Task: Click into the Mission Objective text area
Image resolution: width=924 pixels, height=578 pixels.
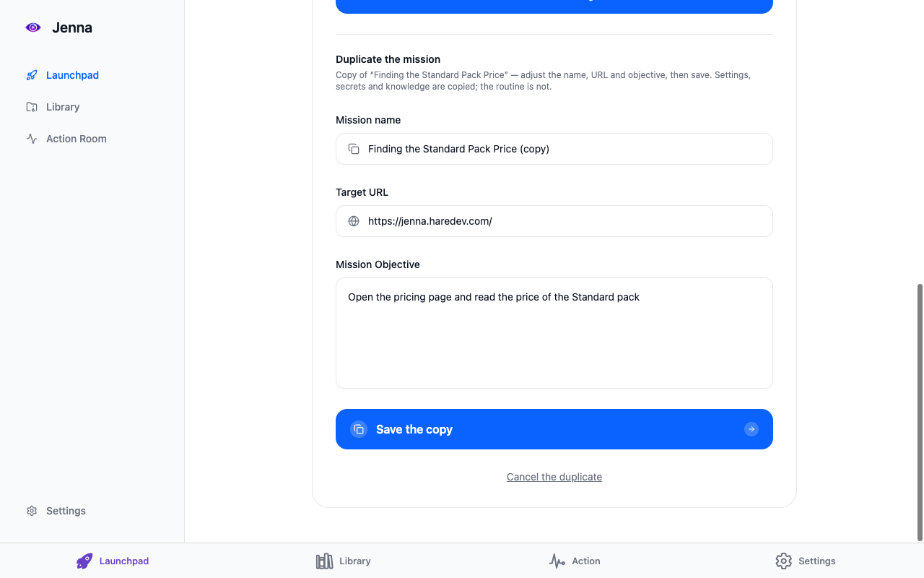Action: [554, 333]
